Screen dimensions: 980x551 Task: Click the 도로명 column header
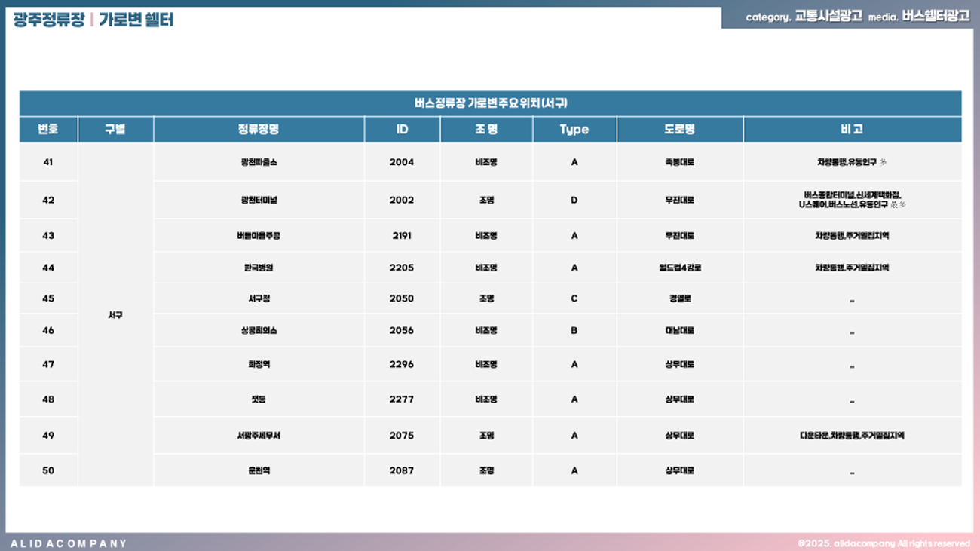679,130
